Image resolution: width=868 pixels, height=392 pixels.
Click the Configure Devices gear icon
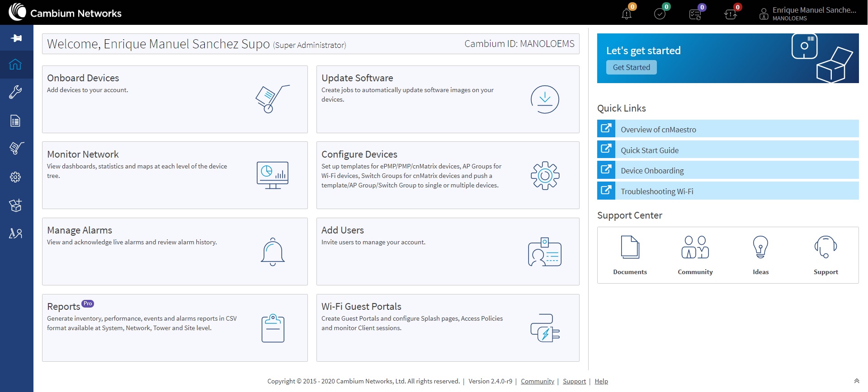coord(545,175)
